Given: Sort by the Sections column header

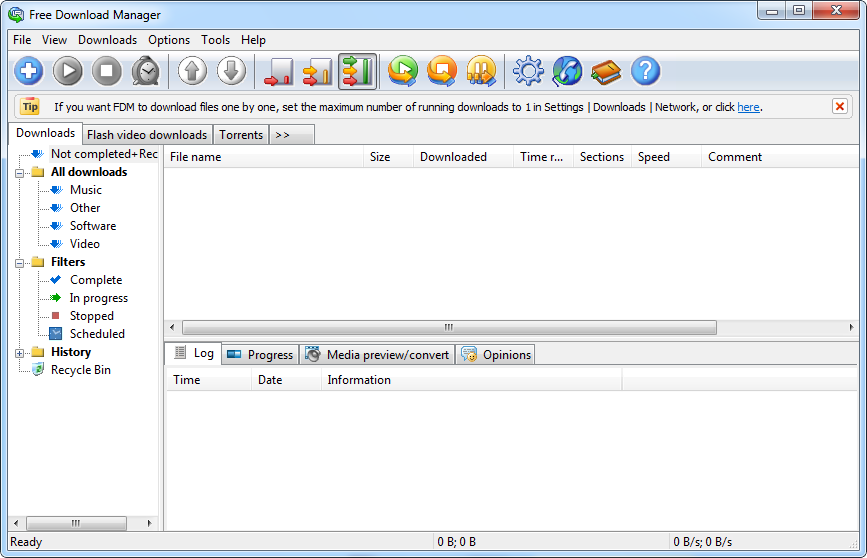Looking at the screenshot, I should [603, 157].
